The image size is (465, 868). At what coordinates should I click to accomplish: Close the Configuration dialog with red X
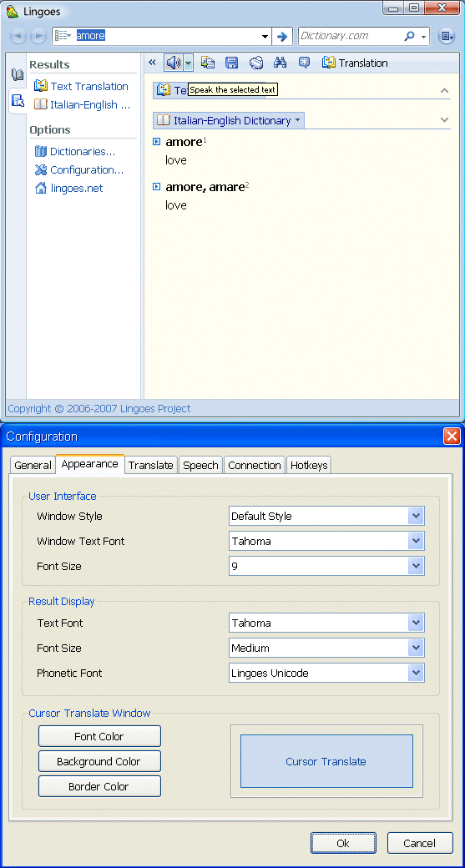(452, 437)
